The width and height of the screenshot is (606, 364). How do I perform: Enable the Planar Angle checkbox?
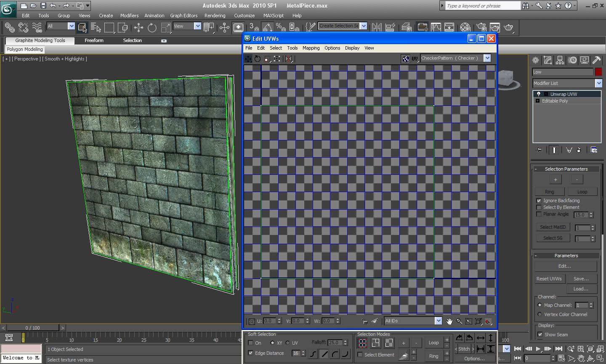tap(539, 214)
